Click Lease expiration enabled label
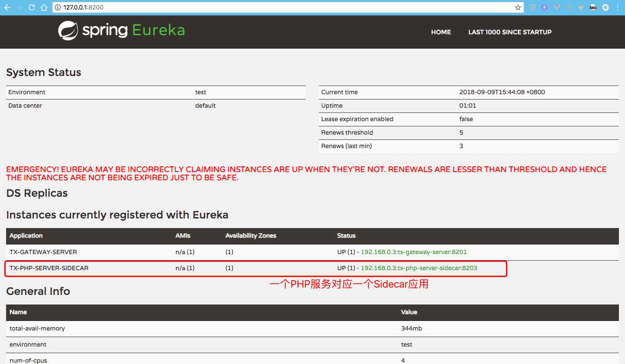 point(357,119)
